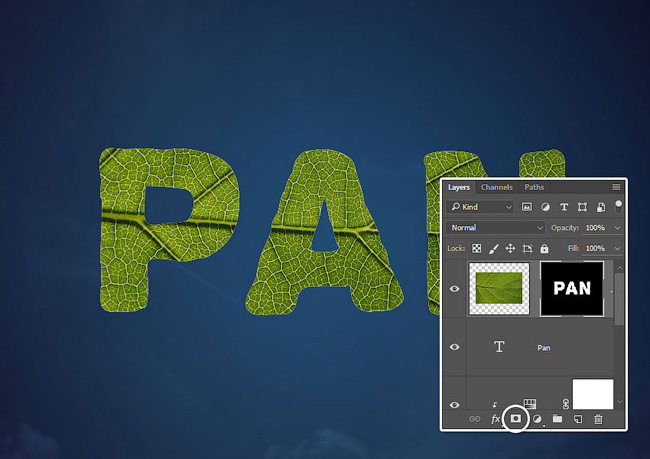Click the Lock all padlock icon

pos(544,248)
